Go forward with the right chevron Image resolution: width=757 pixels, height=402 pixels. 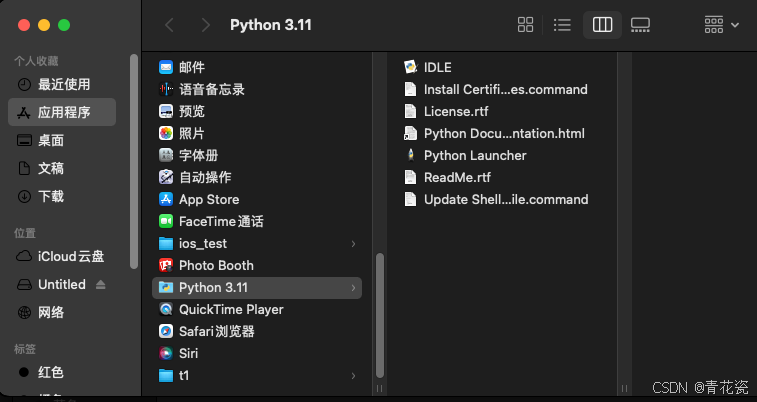tap(206, 25)
